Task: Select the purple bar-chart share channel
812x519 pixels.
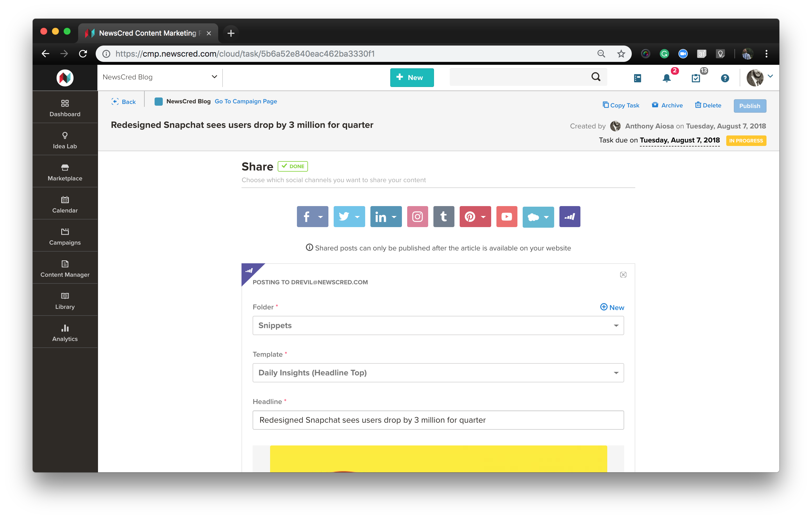Action: pyautogui.click(x=570, y=217)
